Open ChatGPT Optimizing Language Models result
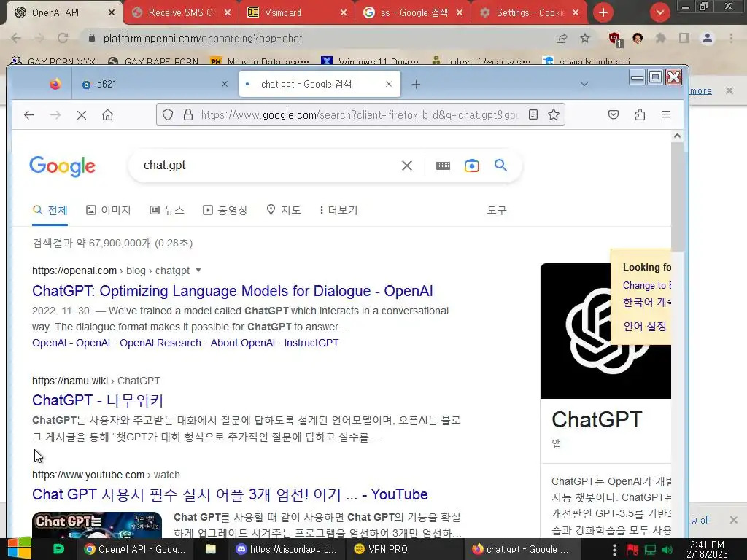747x560 pixels. [233, 291]
